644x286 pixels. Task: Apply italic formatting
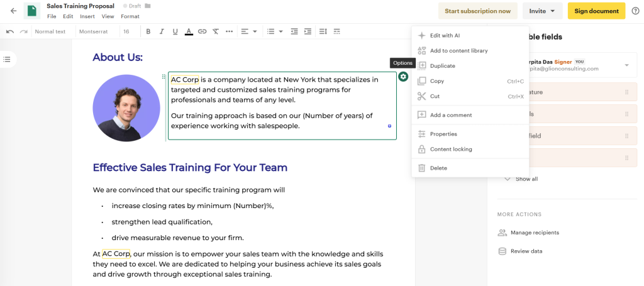click(x=162, y=31)
